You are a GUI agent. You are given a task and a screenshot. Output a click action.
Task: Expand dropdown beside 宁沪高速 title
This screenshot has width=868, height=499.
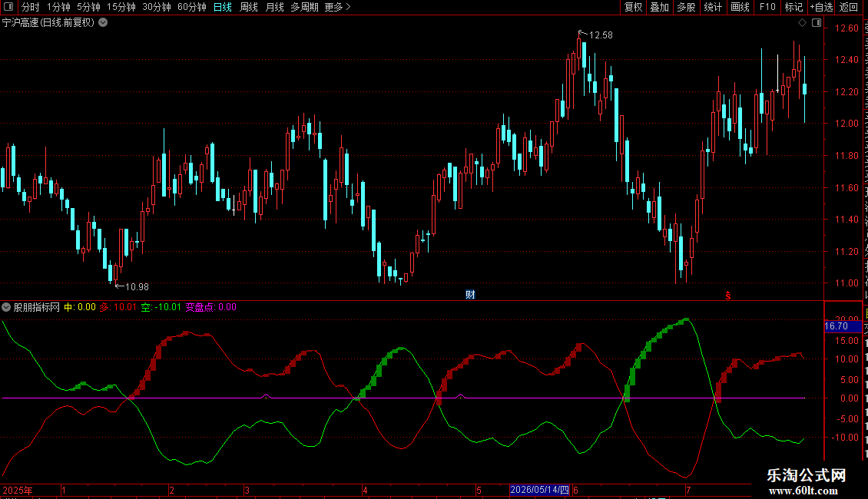[103, 23]
